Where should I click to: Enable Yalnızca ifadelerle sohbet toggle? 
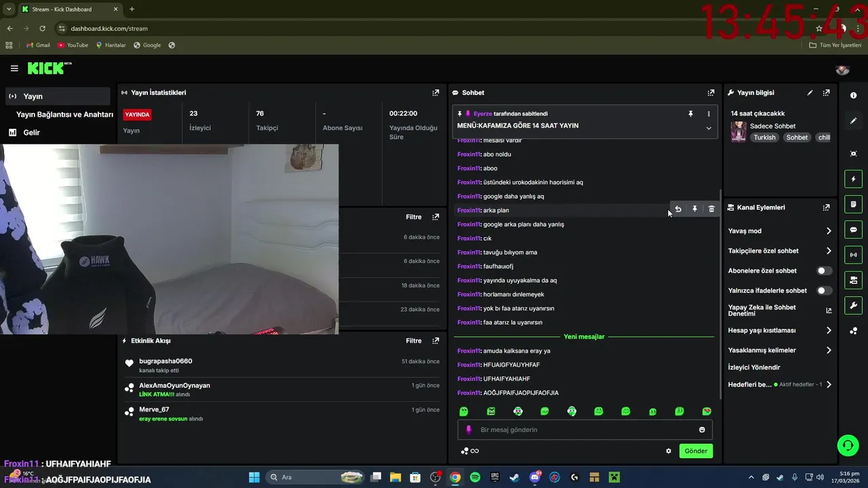[824, 291]
